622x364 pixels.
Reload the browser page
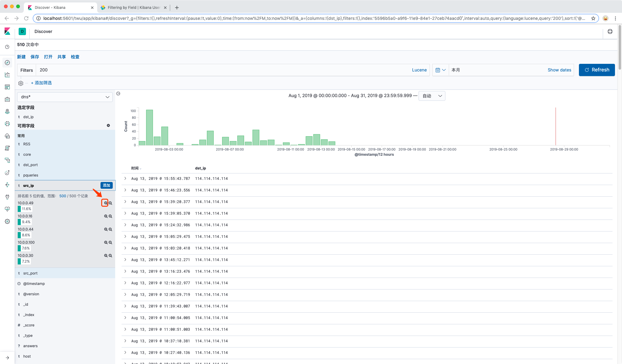(x=26, y=18)
